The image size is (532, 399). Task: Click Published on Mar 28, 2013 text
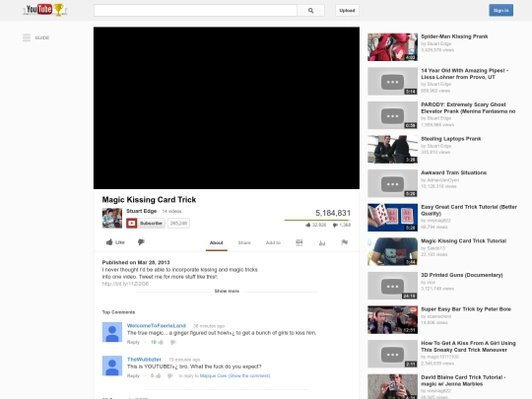(x=136, y=262)
